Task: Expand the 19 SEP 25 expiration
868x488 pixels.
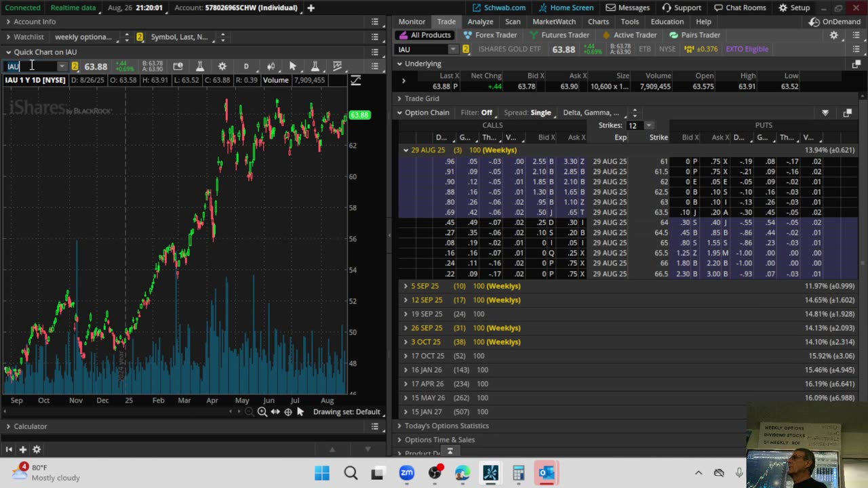Action: [406, 314]
